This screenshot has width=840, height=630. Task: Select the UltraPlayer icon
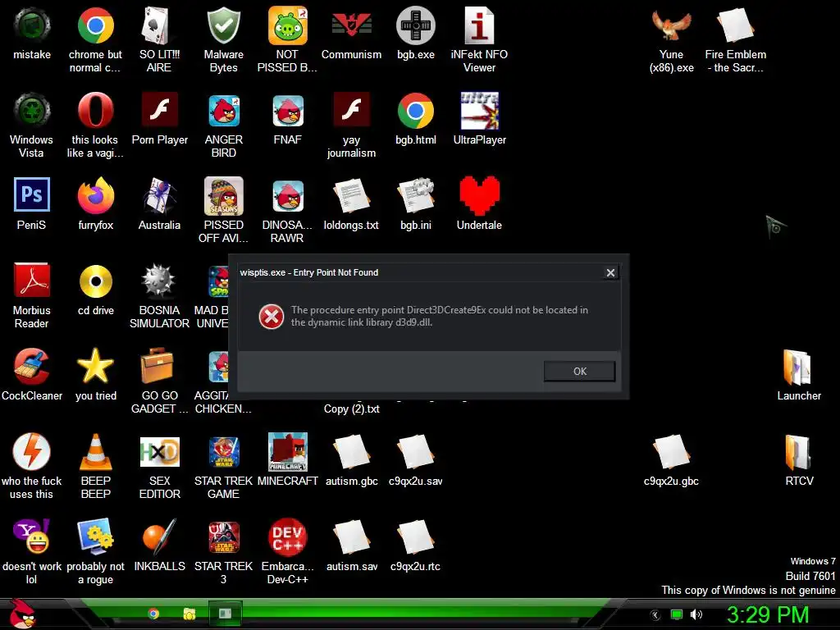(x=479, y=111)
